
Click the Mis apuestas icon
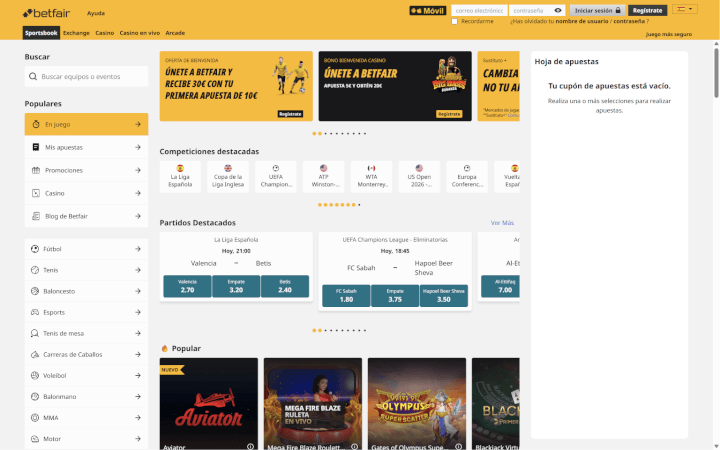coord(36,147)
